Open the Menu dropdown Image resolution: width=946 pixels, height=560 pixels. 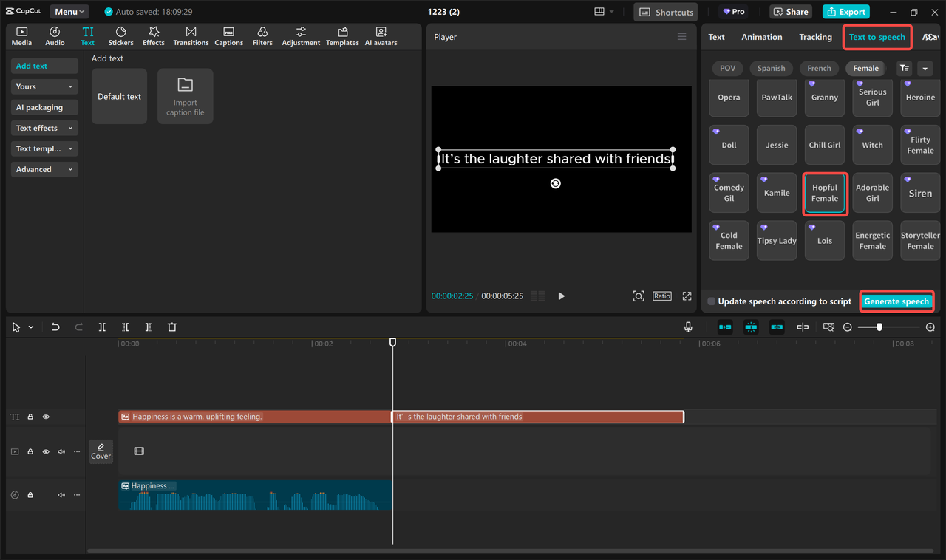69,12
